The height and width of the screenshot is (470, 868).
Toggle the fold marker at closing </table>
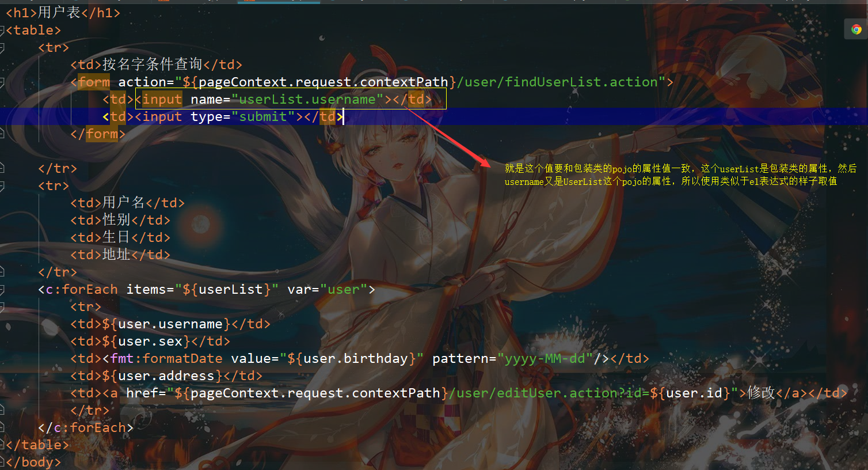click(x=2, y=445)
